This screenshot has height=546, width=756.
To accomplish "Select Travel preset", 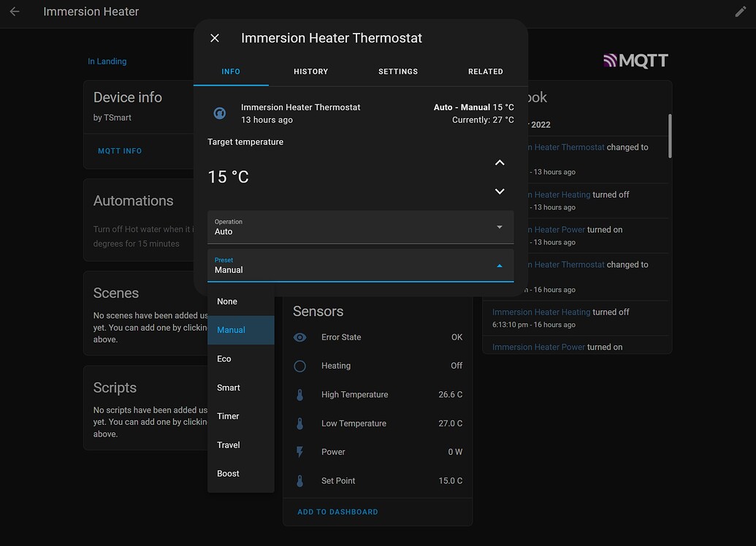I will (x=241, y=445).
